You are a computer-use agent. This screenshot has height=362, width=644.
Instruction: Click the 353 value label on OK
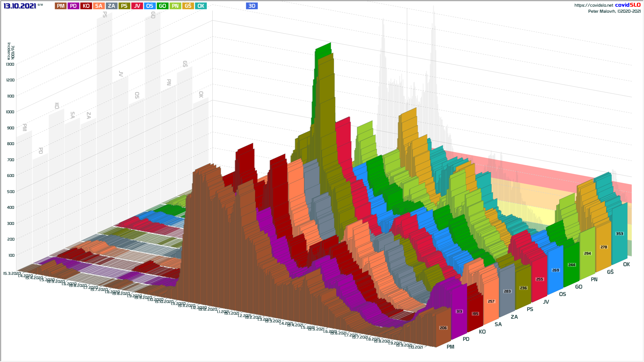(x=619, y=234)
